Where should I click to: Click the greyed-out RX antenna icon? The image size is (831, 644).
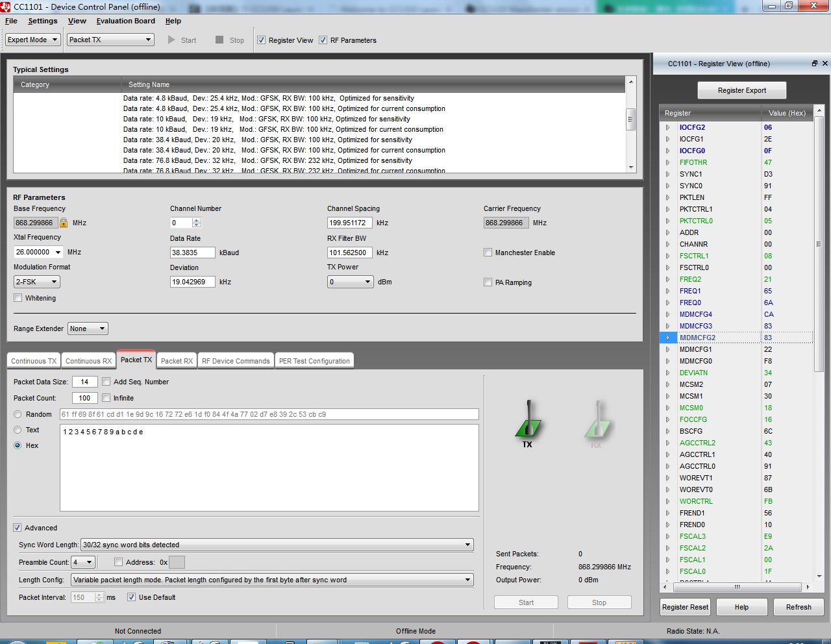[598, 419]
